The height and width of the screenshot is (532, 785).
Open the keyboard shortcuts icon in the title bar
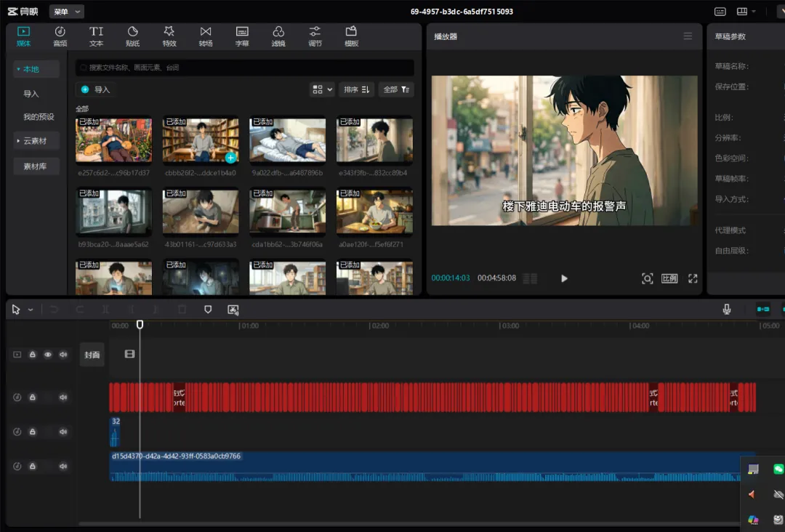[x=720, y=12]
